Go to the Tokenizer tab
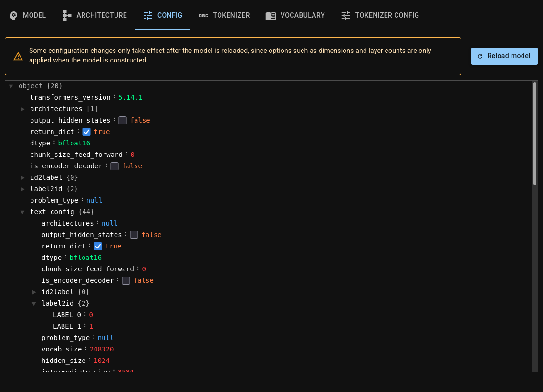Screen dimensions: 543x392 coord(224,15)
